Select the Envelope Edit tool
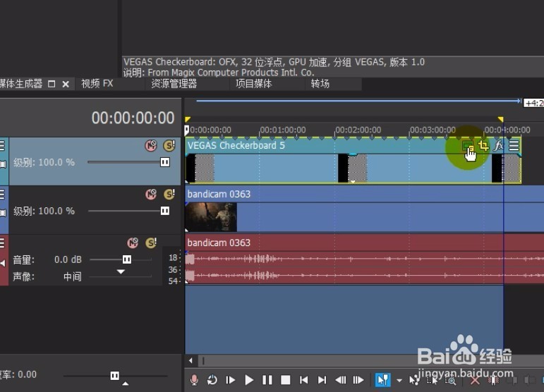The height and width of the screenshot is (392, 544). coord(414,380)
